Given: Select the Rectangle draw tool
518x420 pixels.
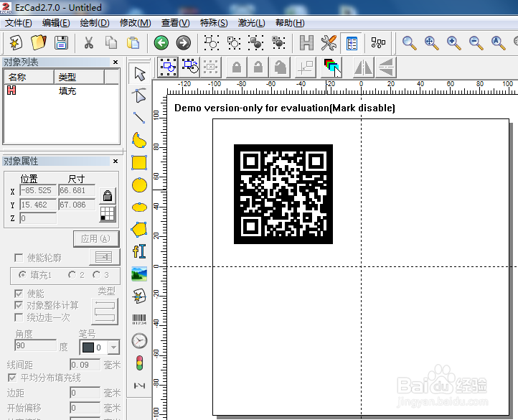Looking at the screenshot, I should (x=139, y=163).
